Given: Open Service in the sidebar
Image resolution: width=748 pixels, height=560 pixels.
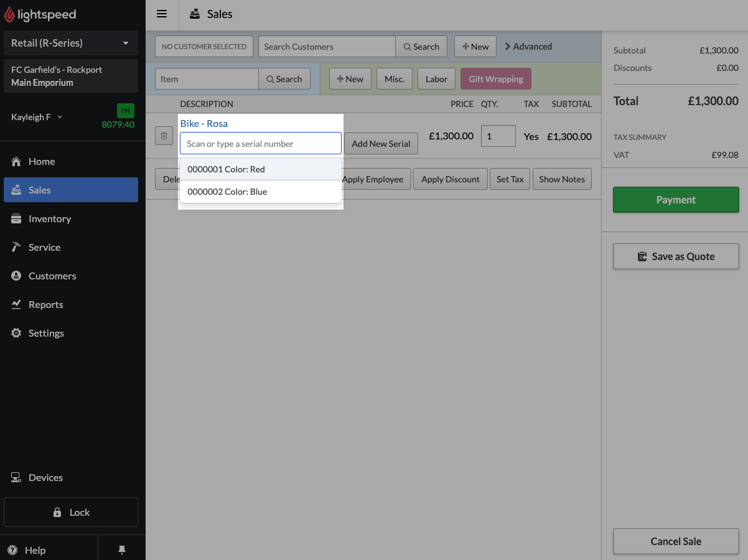Looking at the screenshot, I should point(71,247).
